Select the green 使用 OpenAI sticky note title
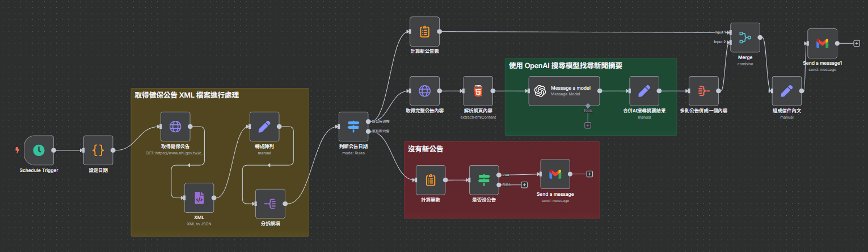Image resolution: width=868 pixels, height=252 pixels. click(x=566, y=66)
